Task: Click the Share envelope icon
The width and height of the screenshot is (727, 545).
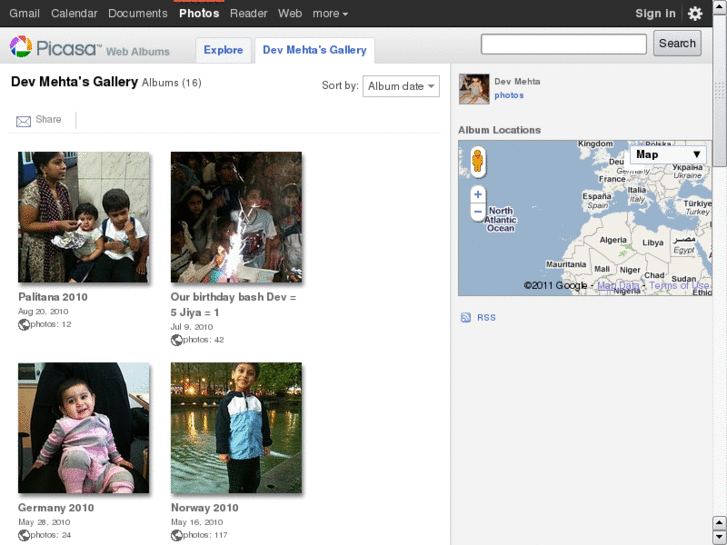Action: pos(24,121)
